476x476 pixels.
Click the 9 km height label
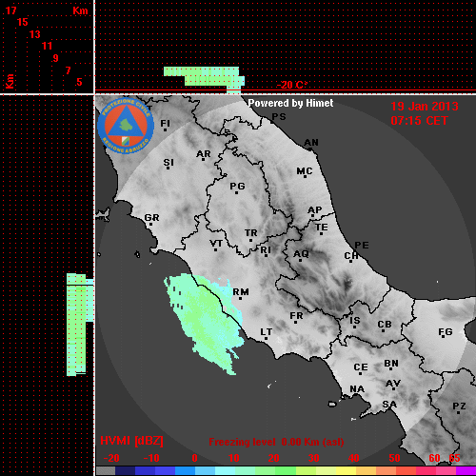(x=56, y=58)
